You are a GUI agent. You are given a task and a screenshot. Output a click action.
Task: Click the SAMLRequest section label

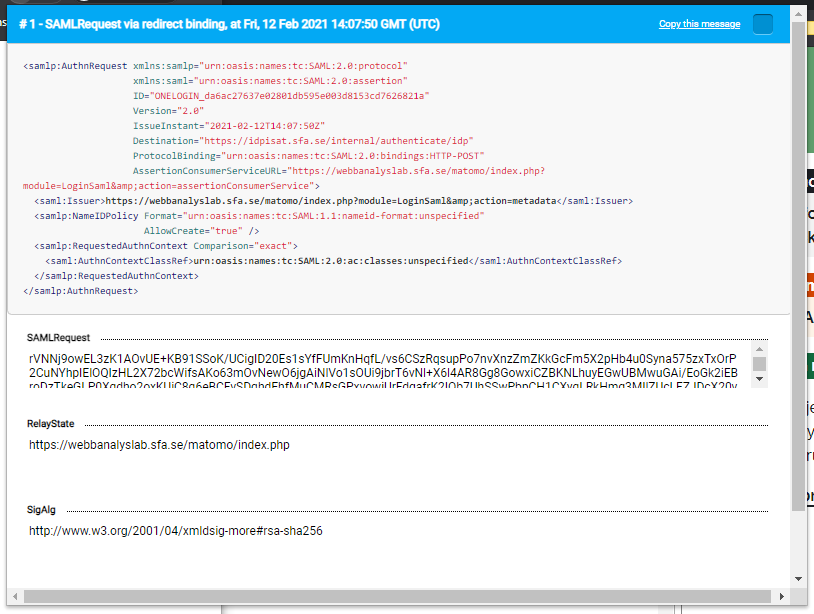pyautogui.click(x=58, y=338)
